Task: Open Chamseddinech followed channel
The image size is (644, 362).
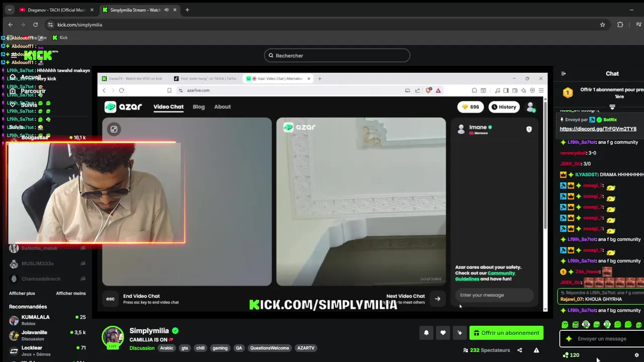Action: [47, 279]
